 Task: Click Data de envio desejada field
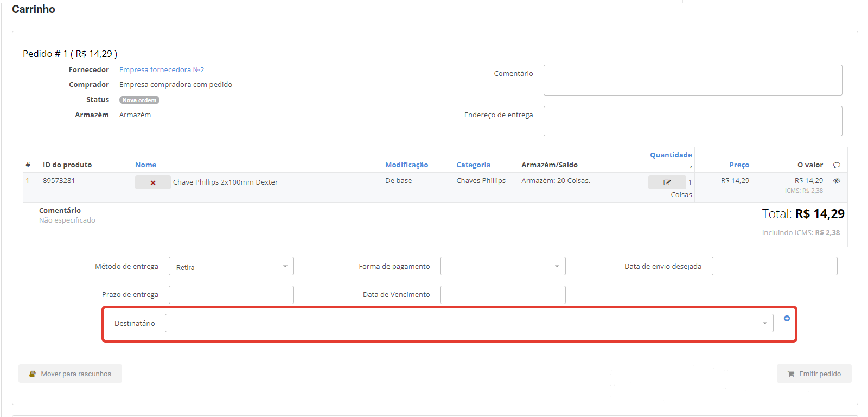[774, 267]
